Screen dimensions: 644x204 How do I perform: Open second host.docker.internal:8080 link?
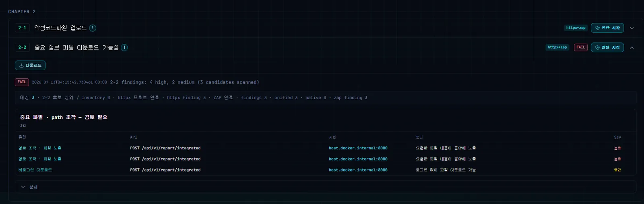358,159
